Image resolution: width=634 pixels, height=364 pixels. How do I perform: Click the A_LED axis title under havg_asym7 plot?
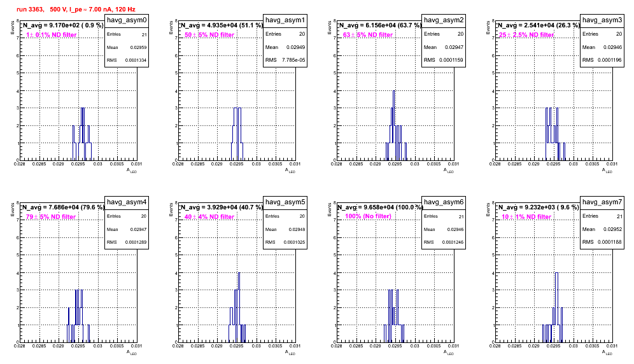[608, 353]
